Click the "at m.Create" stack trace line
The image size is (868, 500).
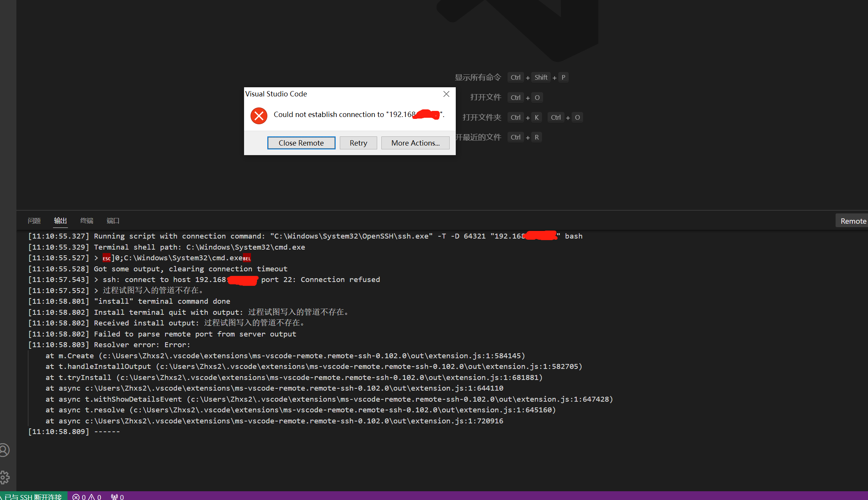(285, 356)
